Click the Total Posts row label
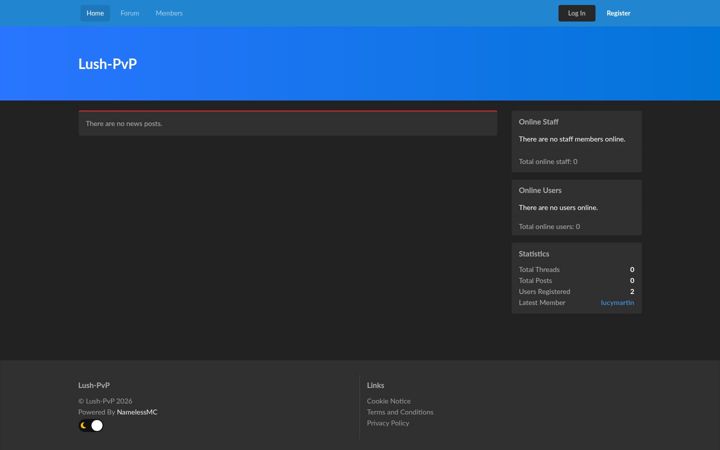 535,281
